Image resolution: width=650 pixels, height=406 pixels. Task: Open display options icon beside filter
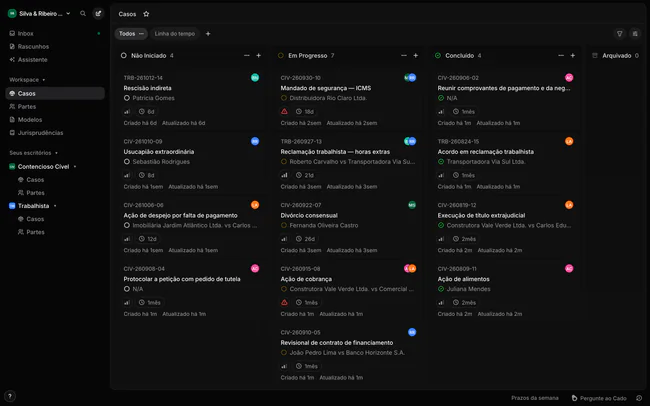point(635,34)
